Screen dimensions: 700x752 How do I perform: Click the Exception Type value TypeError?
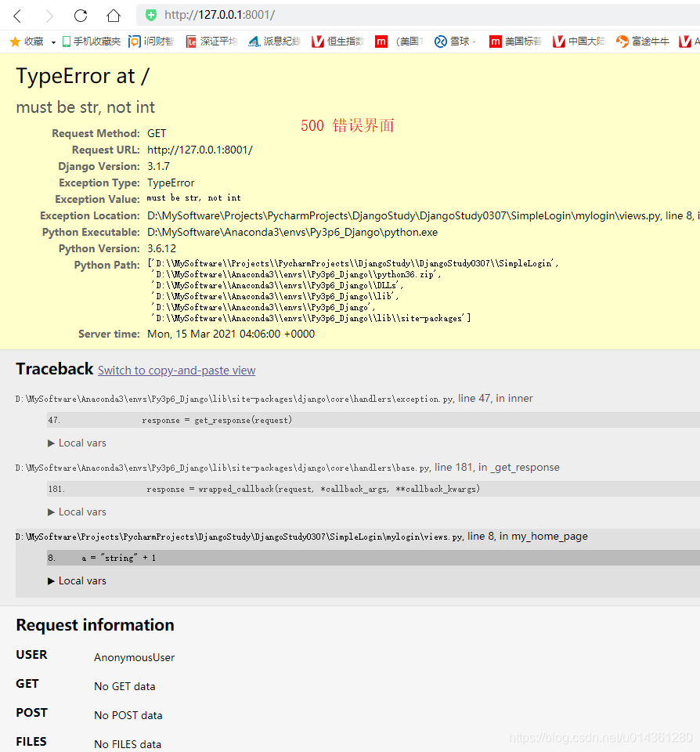tap(171, 183)
